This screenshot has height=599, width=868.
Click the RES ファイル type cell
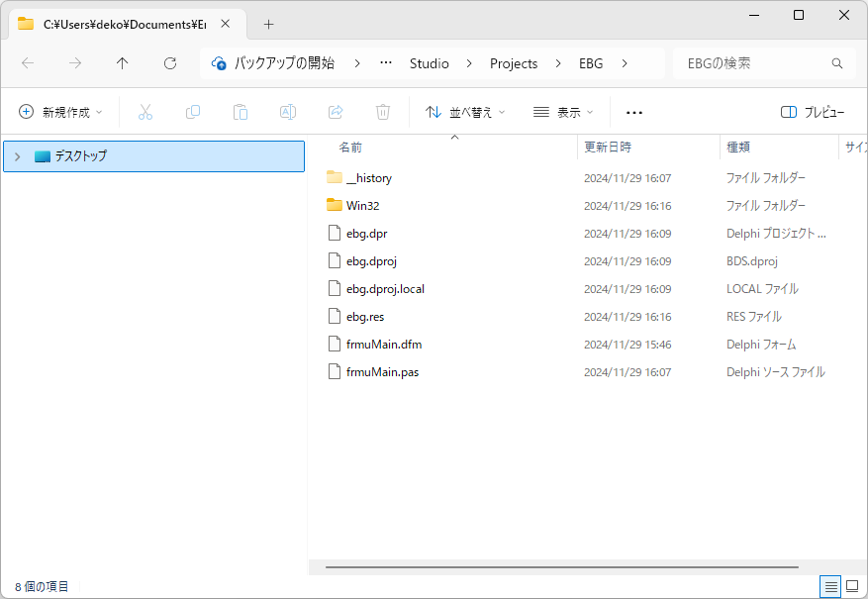(754, 317)
